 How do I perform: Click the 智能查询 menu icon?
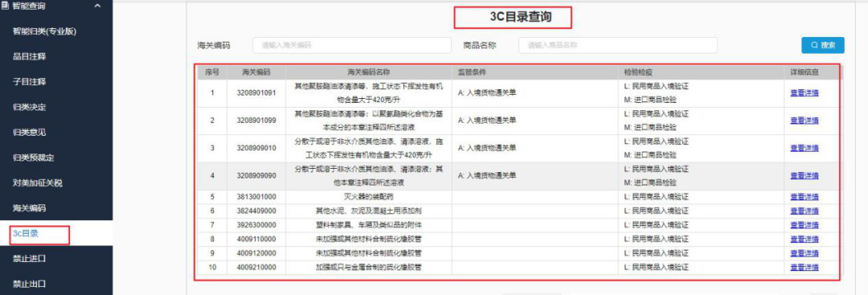coord(5,6)
